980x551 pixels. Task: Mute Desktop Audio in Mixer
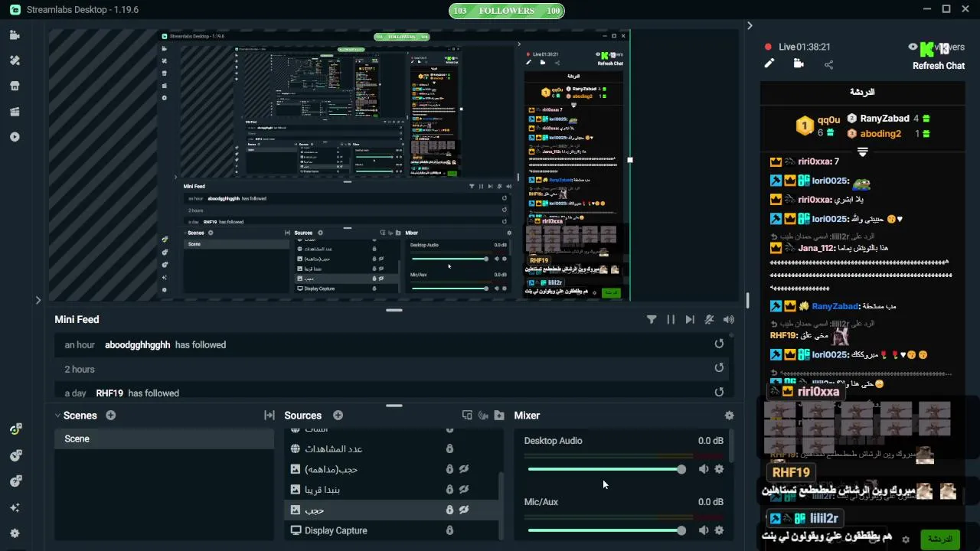coord(704,469)
